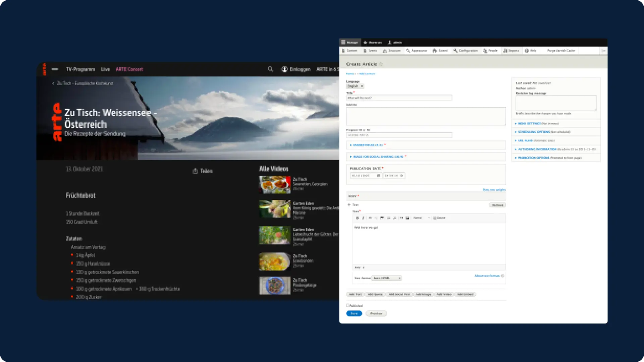Insert a block quote in the editor

(401, 218)
